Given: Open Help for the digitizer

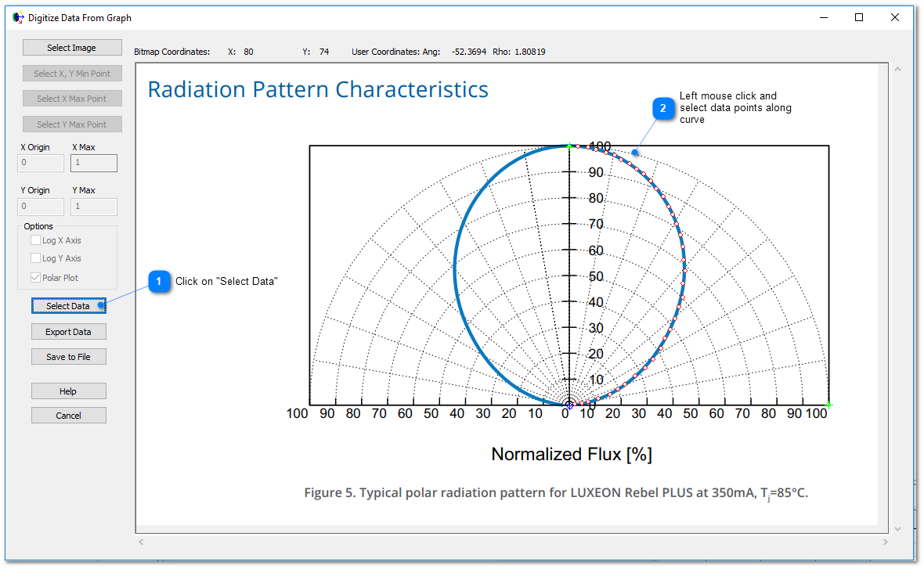Looking at the screenshot, I should click(x=68, y=391).
